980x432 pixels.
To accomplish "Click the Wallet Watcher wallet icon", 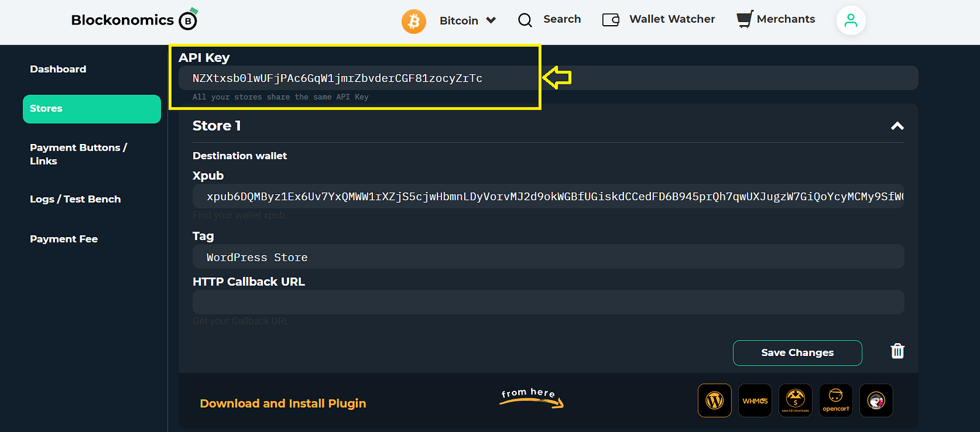I will click(x=611, y=20).
